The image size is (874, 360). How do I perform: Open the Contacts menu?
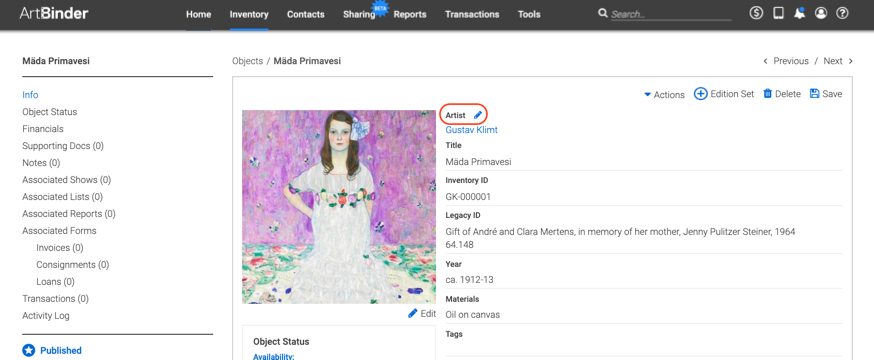(305, 14)
